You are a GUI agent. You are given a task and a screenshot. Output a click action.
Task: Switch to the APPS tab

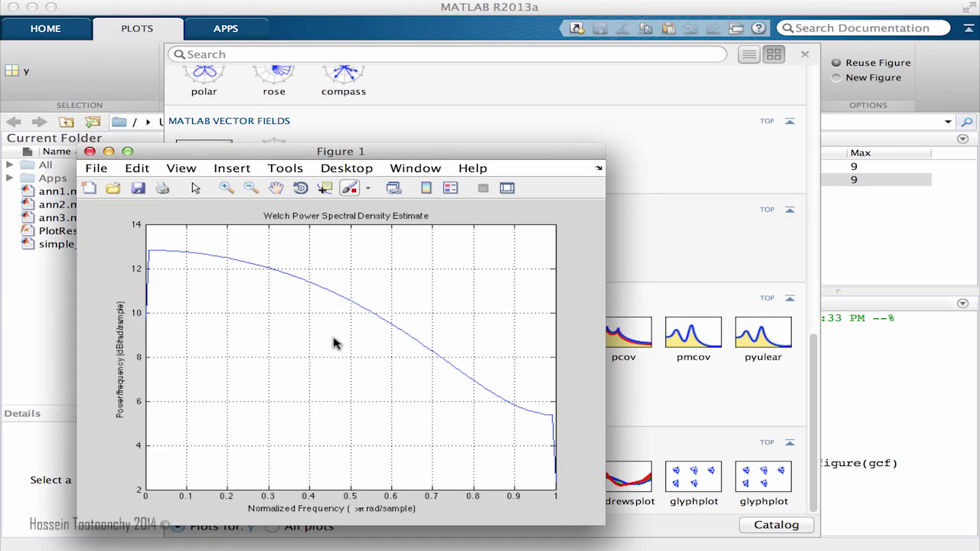point(226,28)
